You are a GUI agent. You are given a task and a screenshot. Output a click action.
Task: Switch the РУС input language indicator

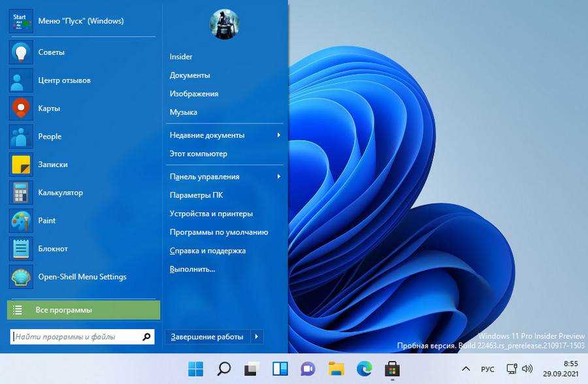pyautogui.click(x=487, y=370)
